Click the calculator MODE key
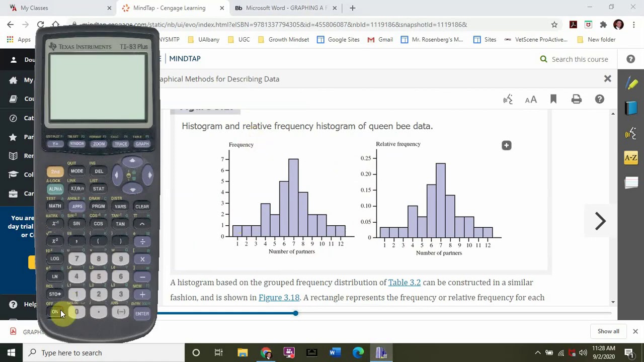 coord(77,171)
